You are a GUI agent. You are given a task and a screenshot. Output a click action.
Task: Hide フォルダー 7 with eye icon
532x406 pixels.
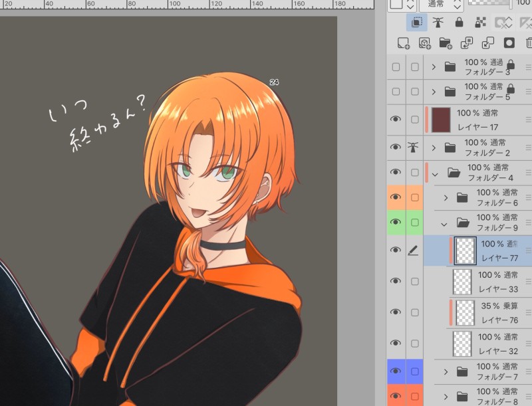coord(396,371)
